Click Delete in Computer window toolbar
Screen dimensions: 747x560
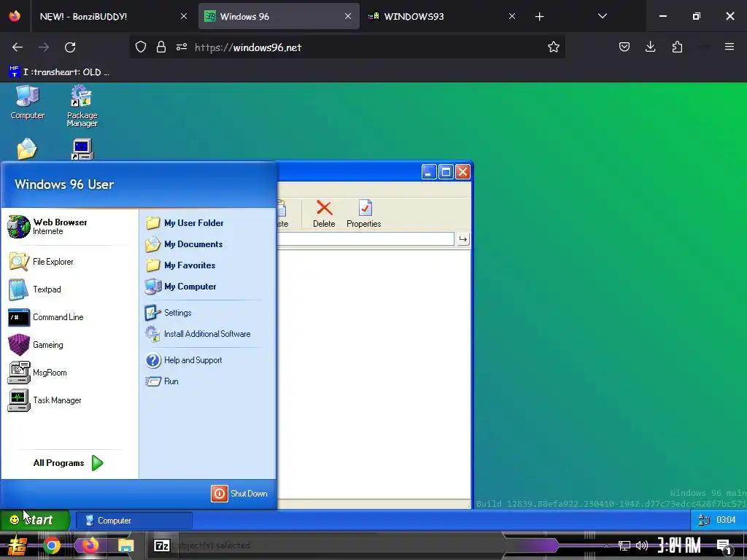click(x=324, y=214)
